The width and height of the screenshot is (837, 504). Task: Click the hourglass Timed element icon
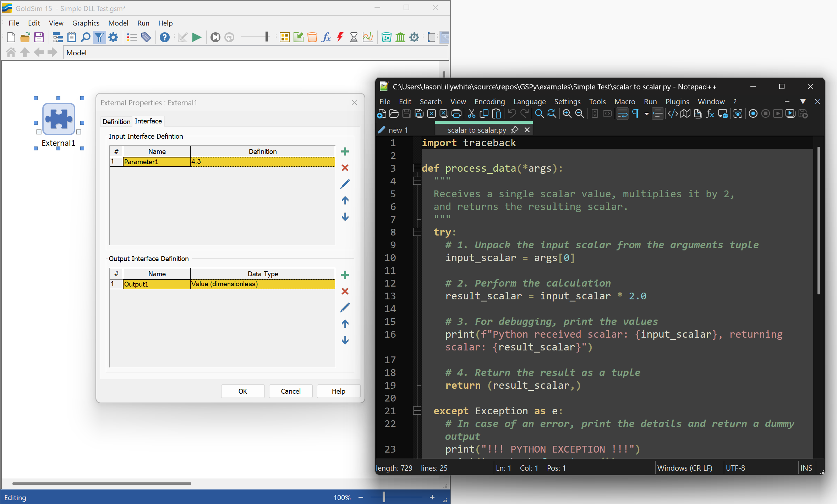pyautogui.click(x=354, y=37)
